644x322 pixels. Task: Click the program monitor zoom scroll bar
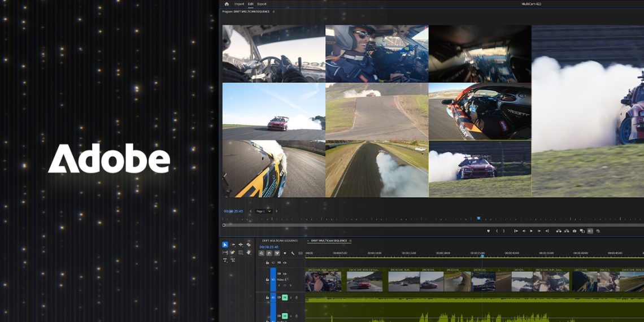click(433, 225)
